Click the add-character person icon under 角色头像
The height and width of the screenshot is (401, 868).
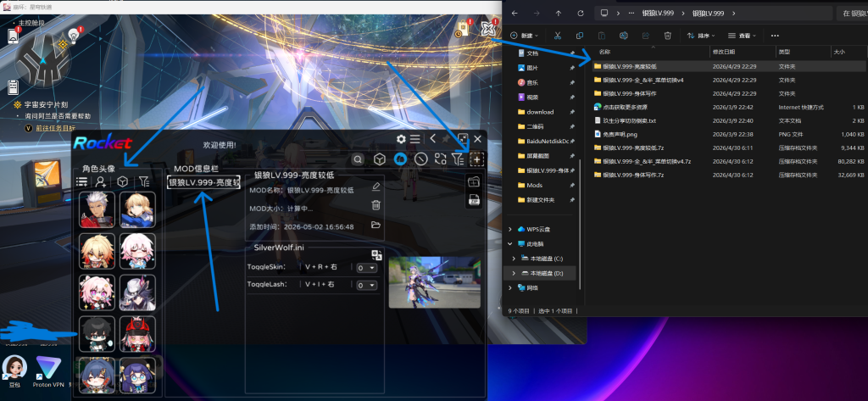coord(101,181)
